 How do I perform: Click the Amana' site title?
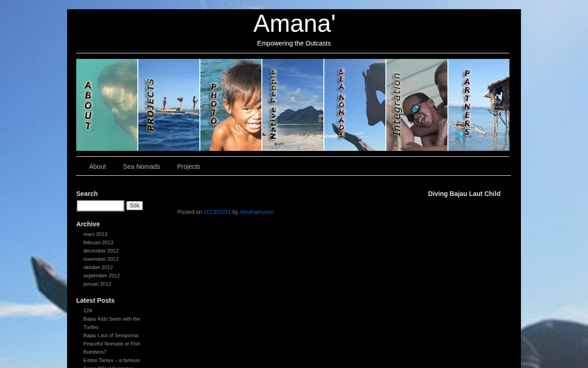(x=294, y=23)
